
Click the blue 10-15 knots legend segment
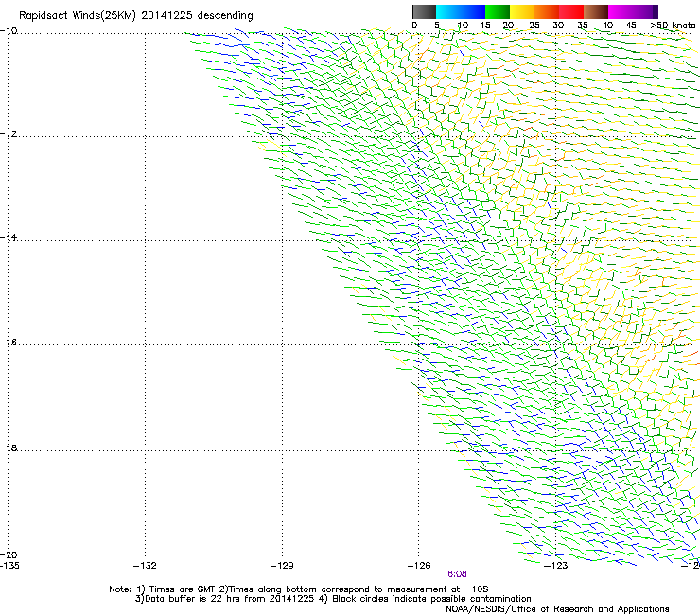point(473,11)
